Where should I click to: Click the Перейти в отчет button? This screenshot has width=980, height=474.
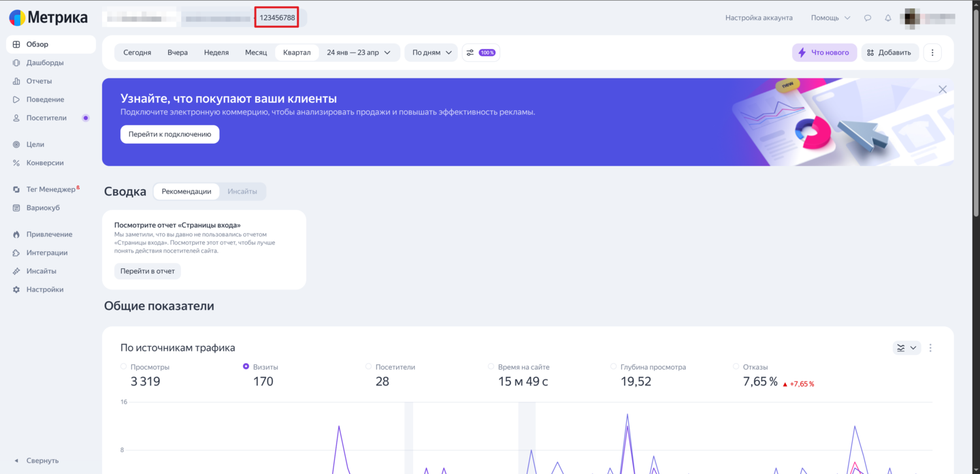pyautogui.click(x=147, y=271)
